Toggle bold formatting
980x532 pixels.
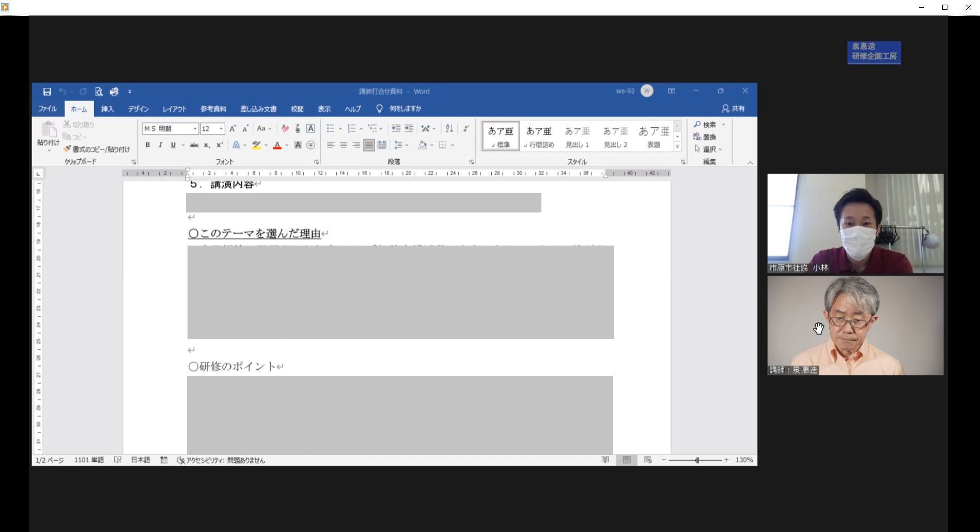[148, 145]
